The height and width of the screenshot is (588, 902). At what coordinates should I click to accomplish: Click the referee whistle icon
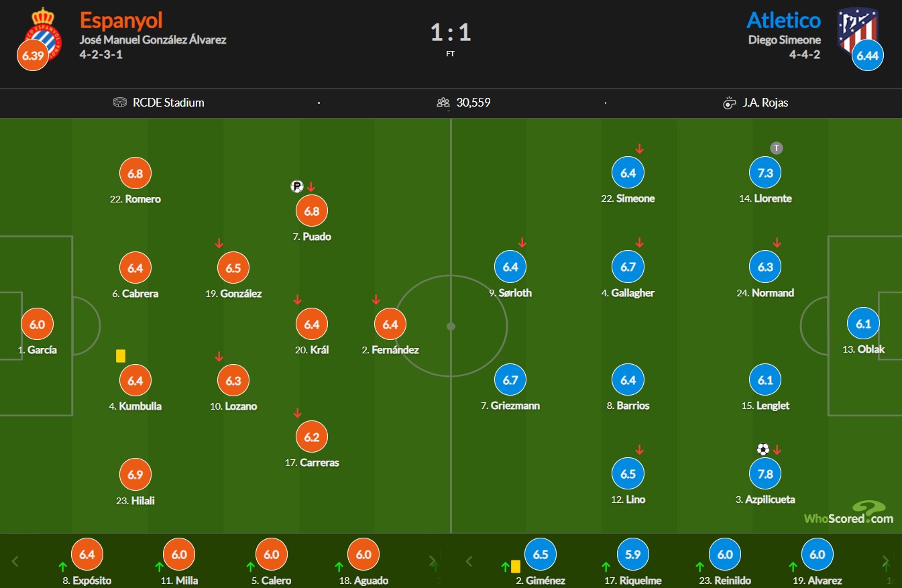click(x=730, y=103)
